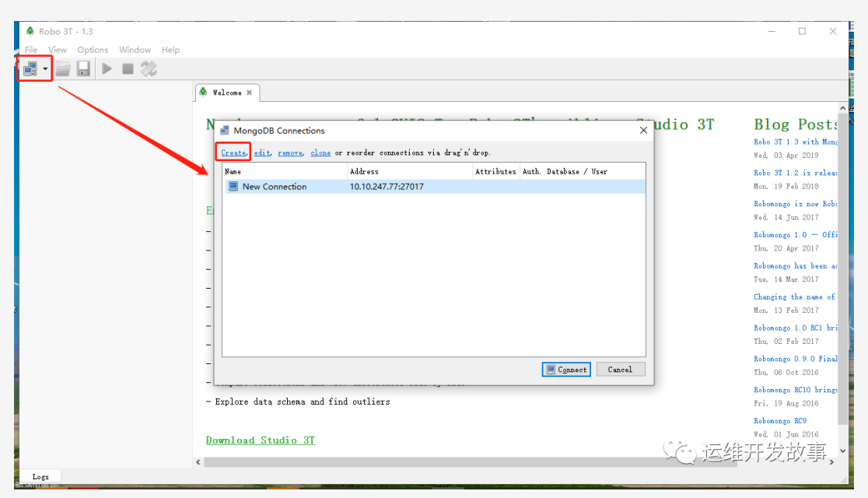The width and height of the screenshot is (868, 498).
Task: Open the View menu
Action: 58,50
